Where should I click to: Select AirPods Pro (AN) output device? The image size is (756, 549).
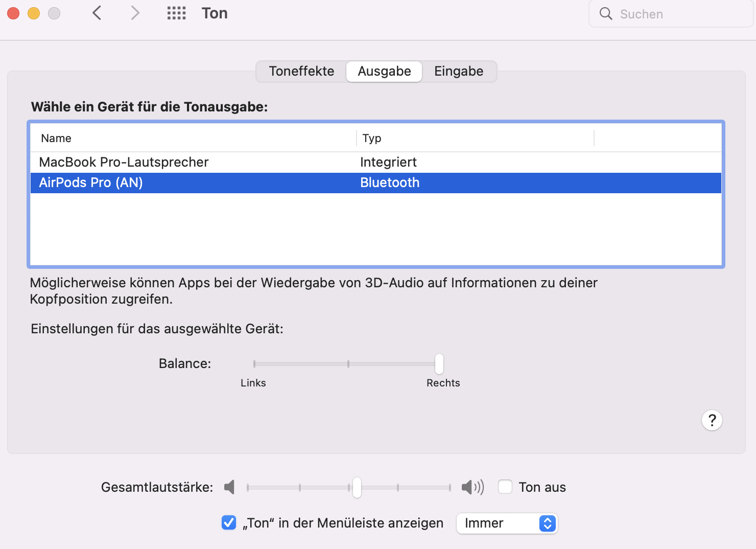click(91, 182)
